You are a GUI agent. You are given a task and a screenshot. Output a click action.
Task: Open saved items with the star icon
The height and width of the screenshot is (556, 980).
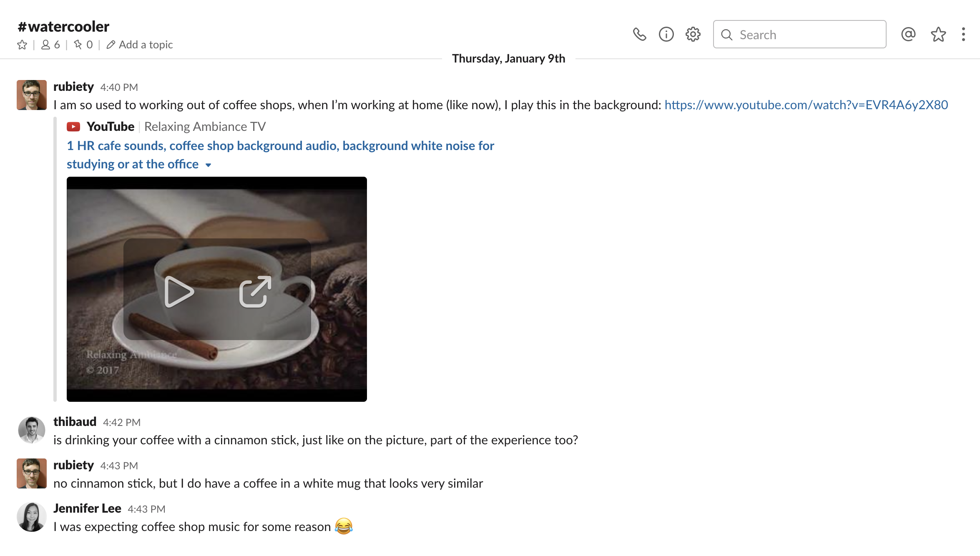pos(938,35)
